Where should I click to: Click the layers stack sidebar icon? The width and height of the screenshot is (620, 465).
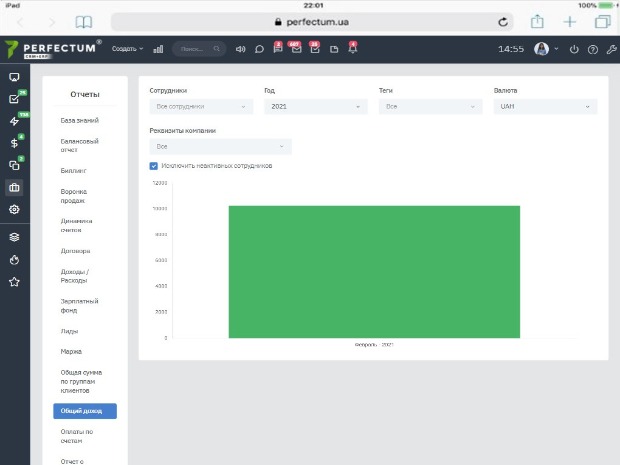click(x=14, y=237)
